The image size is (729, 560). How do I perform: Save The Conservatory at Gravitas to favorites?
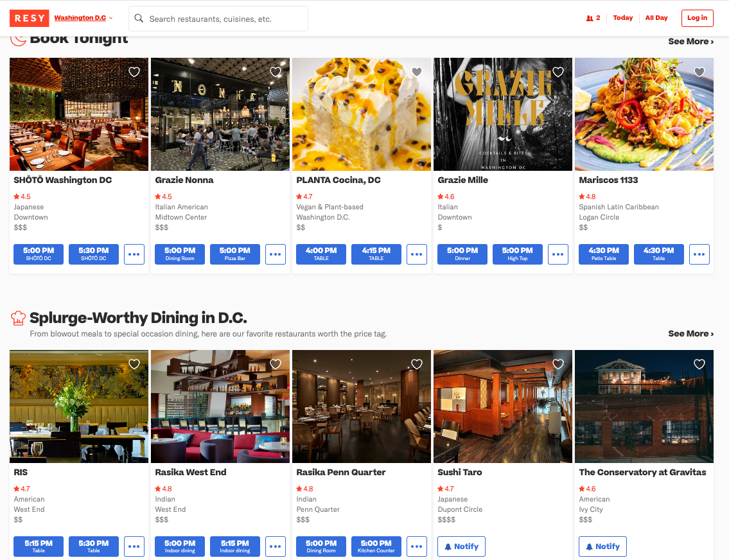tap(699, 364)
